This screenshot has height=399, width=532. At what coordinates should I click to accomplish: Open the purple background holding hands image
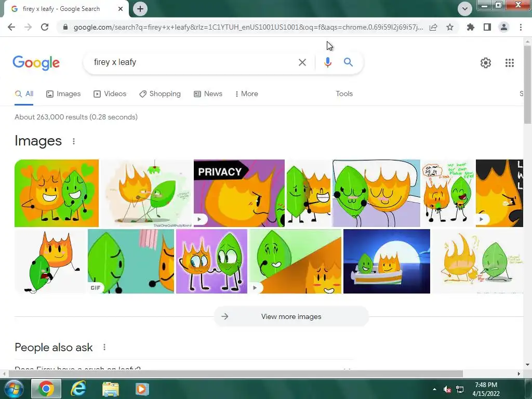212,261
